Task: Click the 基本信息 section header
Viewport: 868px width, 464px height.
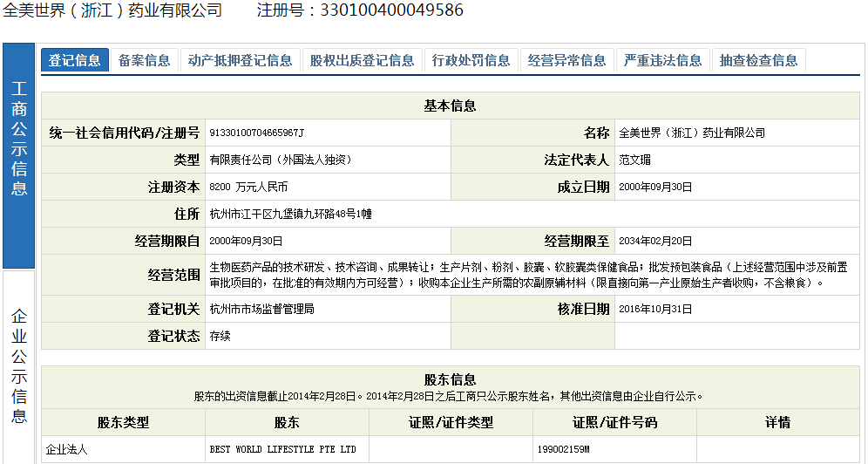Action: coord(450,106)
